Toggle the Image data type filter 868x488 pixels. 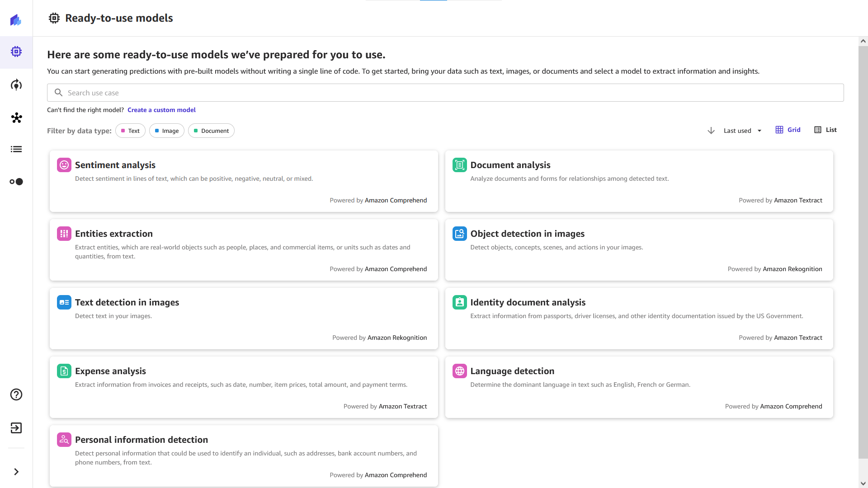pos(166,131)
